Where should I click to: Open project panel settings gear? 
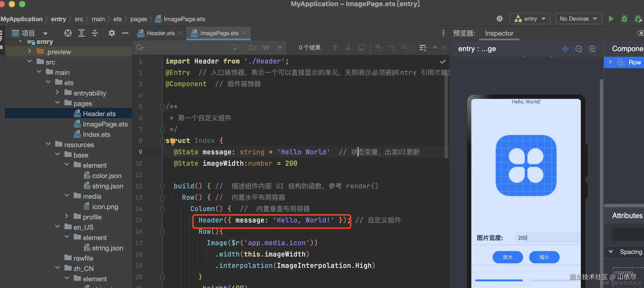[x=112, y=33]
